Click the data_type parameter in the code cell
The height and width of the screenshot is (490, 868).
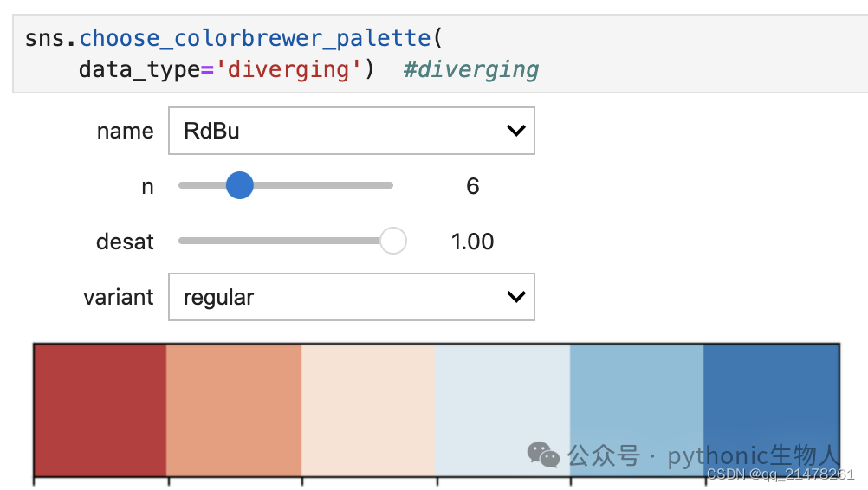point(139,70)
